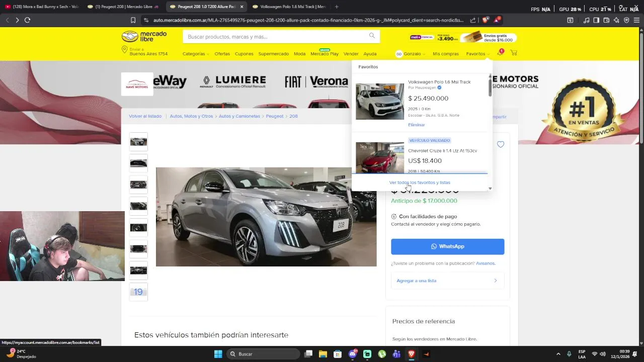The width and height of the screenshot is (644, 362).
Task: Click the share icon in address bar
Action: coord(473,20)
